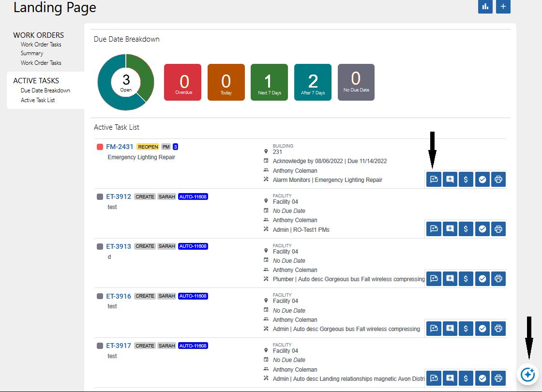Image resolution: width=542 pixels, height=392 pixels.
Task: Click the circular sync icon at bottom right
Action: click(x=527, y=375)
